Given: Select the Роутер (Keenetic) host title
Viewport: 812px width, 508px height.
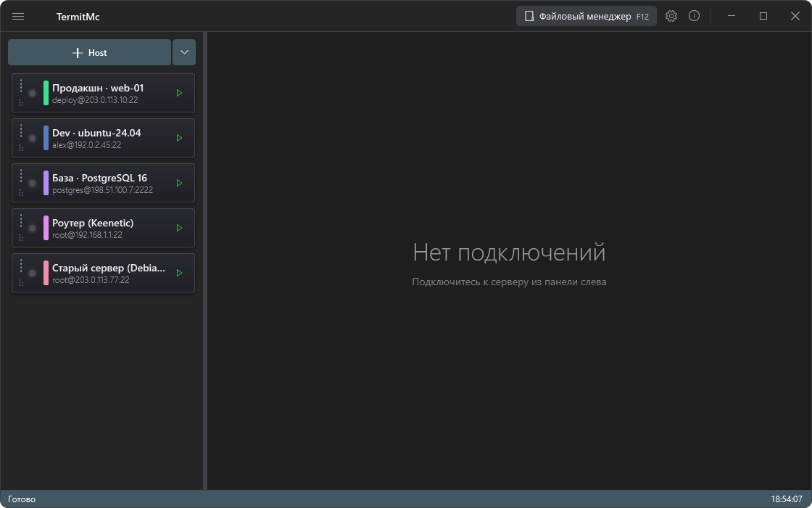Looking at the screenshot, I should pos(93,223).
